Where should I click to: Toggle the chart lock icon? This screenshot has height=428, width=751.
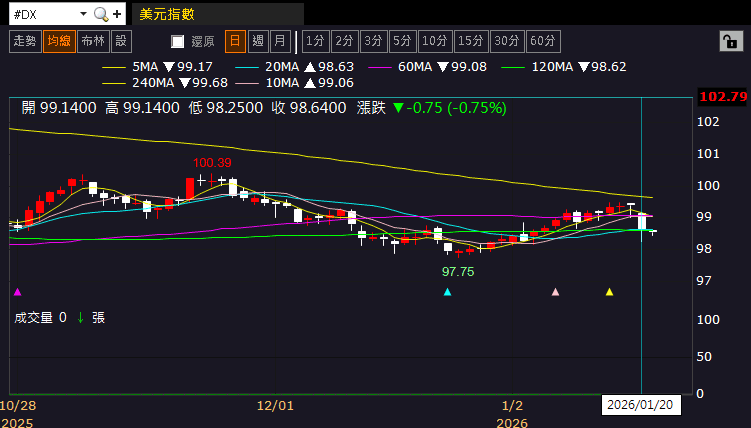pos(731,41)
